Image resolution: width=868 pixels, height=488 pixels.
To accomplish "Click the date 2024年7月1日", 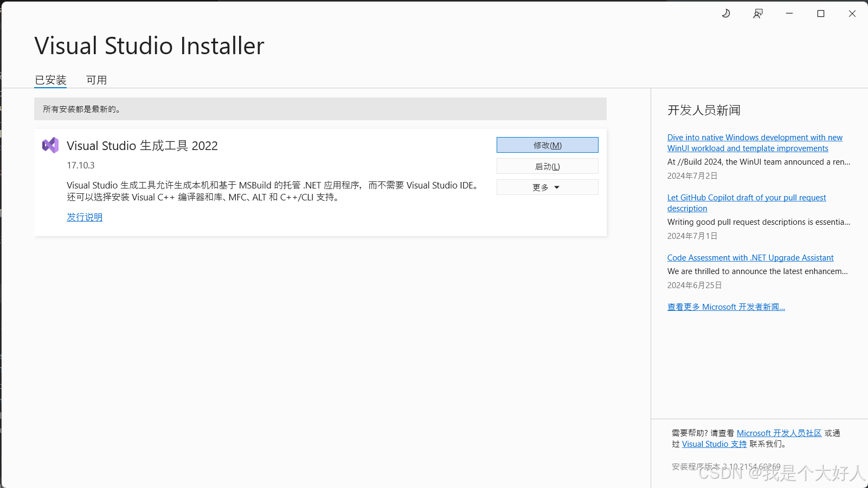I will click(x=692, y=236).
